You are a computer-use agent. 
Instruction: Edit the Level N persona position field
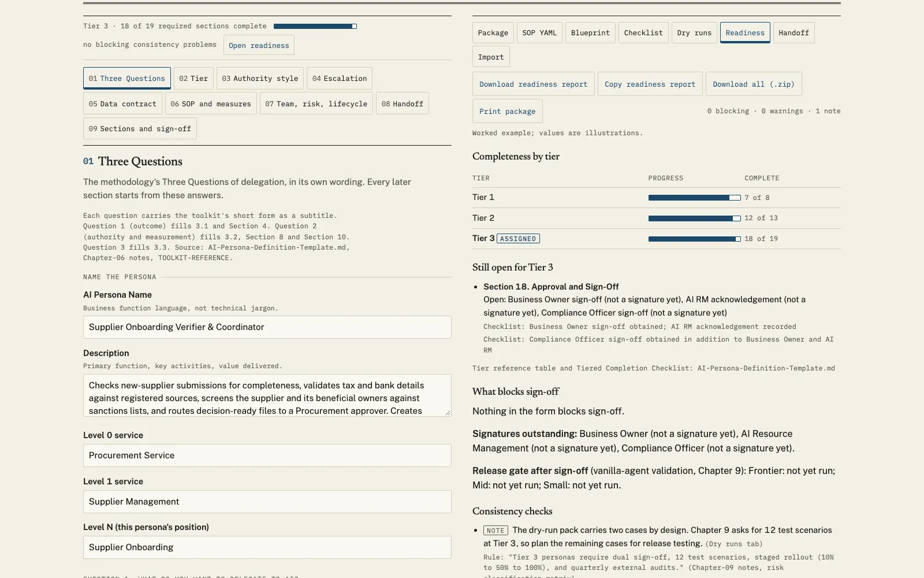pyautogui.click(x=267, y=547)
